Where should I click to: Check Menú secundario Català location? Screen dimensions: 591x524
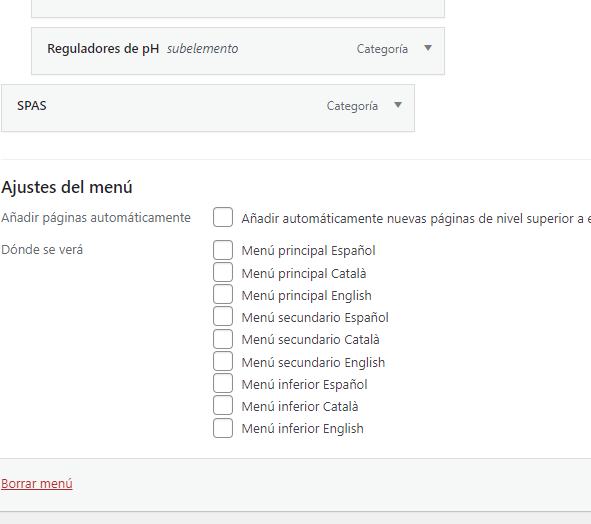223,339
